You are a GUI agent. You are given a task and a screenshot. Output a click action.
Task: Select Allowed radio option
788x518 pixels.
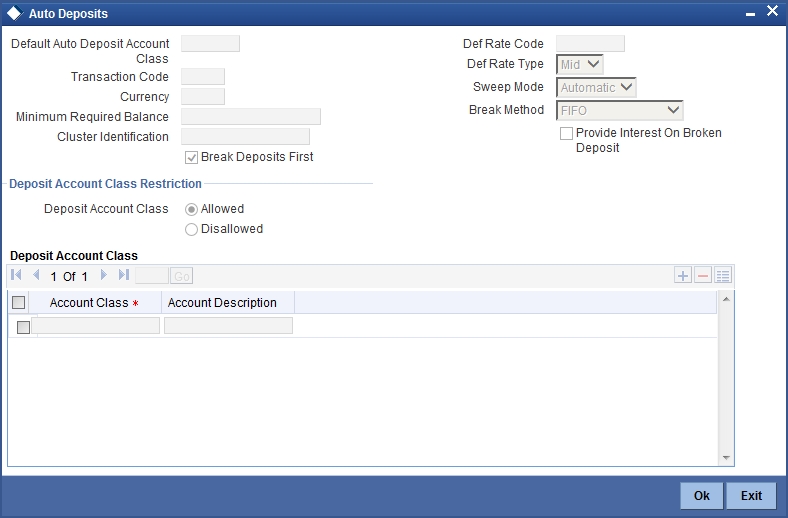[x=191, y=210]
